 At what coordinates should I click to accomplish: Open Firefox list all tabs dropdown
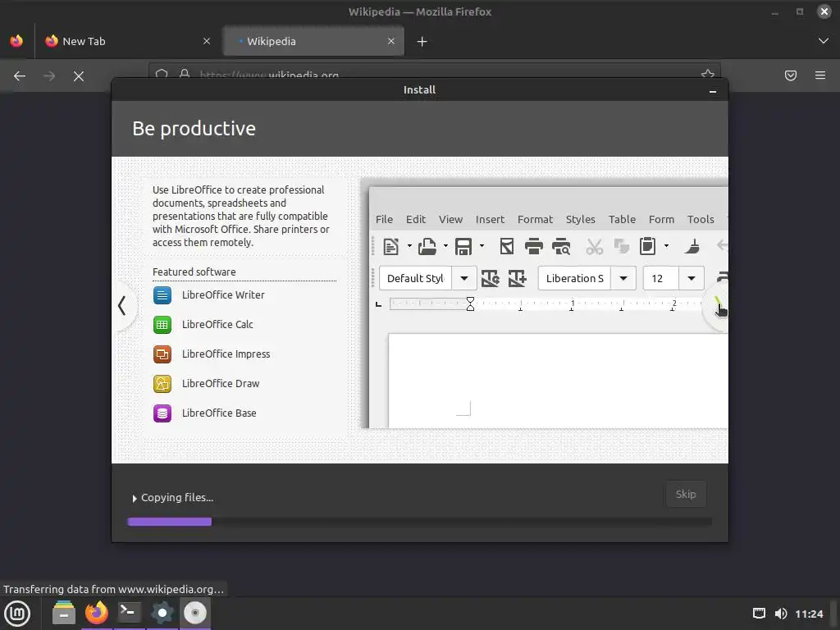[x=824, y=41]
